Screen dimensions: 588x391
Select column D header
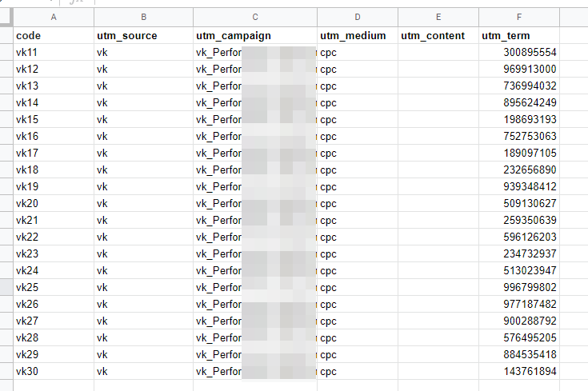click(x=357, y=17)
